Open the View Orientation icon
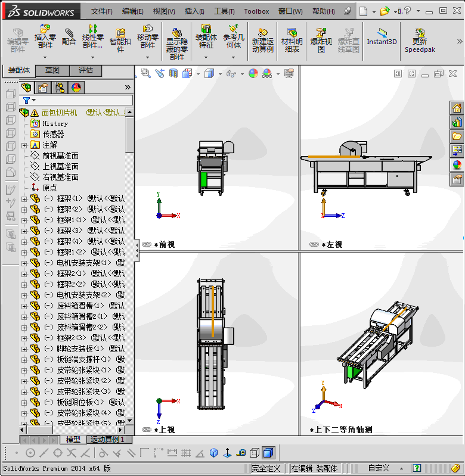This screenshot has width=465, height=476. 187,73
